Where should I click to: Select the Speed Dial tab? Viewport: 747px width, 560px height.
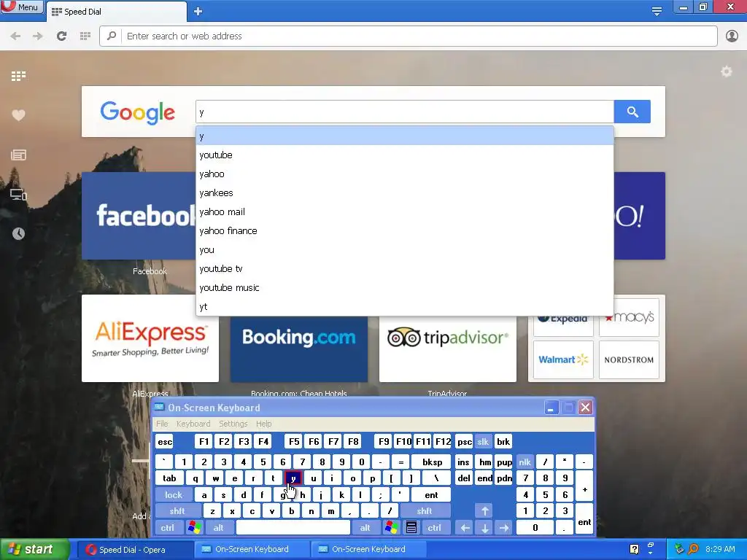[x=116, y=12]
